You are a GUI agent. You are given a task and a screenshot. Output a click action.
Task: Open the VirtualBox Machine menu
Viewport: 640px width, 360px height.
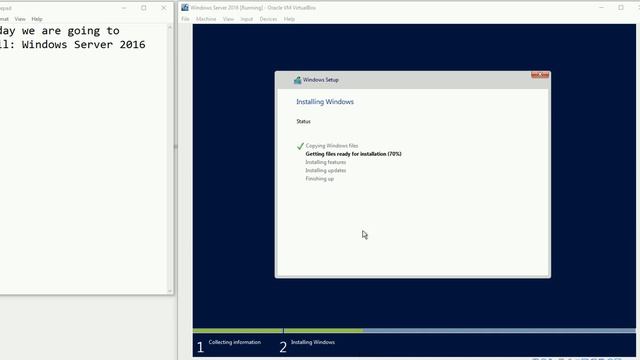(x=206, y=19)
